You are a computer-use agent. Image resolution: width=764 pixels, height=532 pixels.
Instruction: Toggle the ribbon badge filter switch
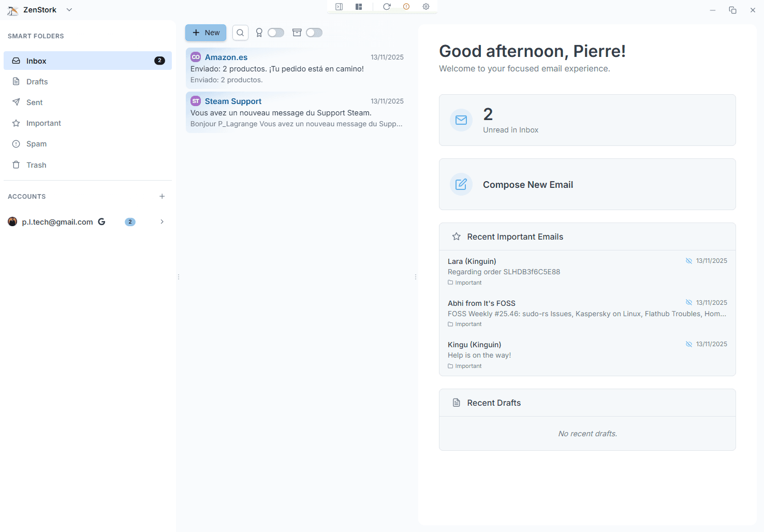coord(275,33)
